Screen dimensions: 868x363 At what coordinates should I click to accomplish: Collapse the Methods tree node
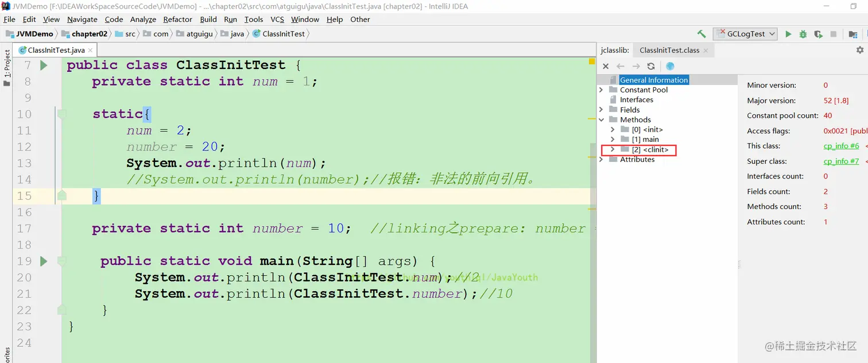point(601,119)
